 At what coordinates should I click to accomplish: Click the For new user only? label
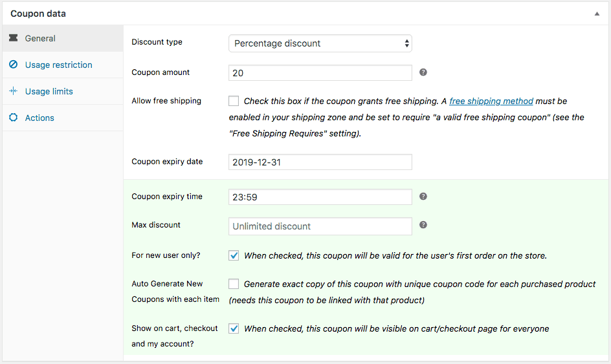(x=166, y=255)
